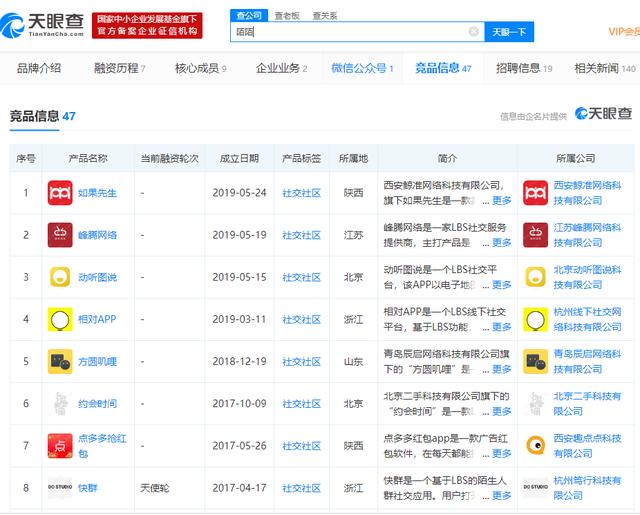
Task: Click the TianYanCha logo icon
Action: click(x=12, y=25)
